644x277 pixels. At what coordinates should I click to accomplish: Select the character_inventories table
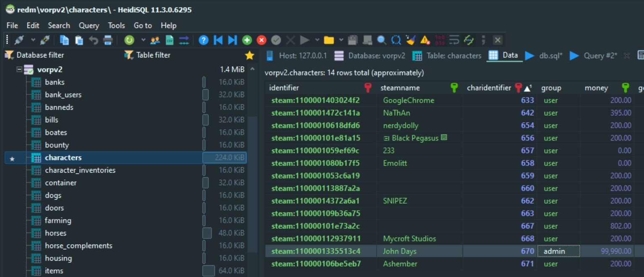80,170
